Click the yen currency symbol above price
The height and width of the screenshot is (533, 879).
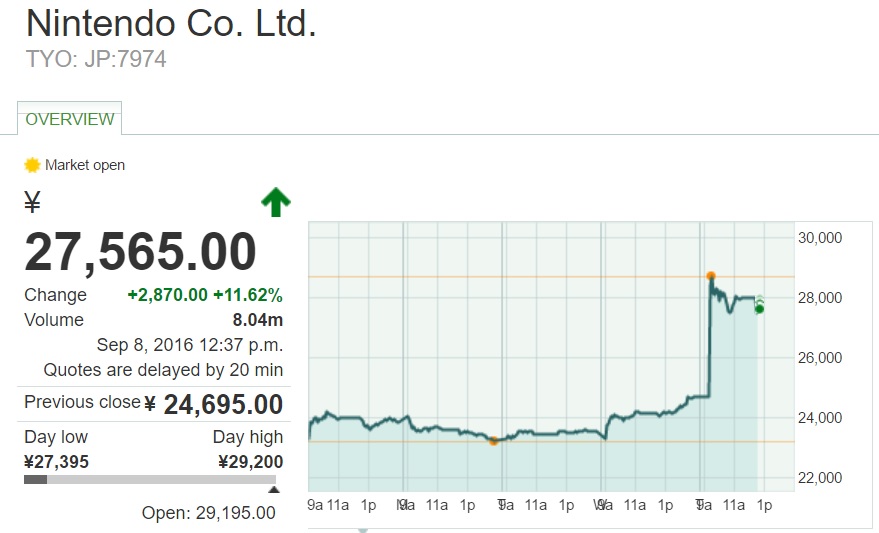[33, 202]
